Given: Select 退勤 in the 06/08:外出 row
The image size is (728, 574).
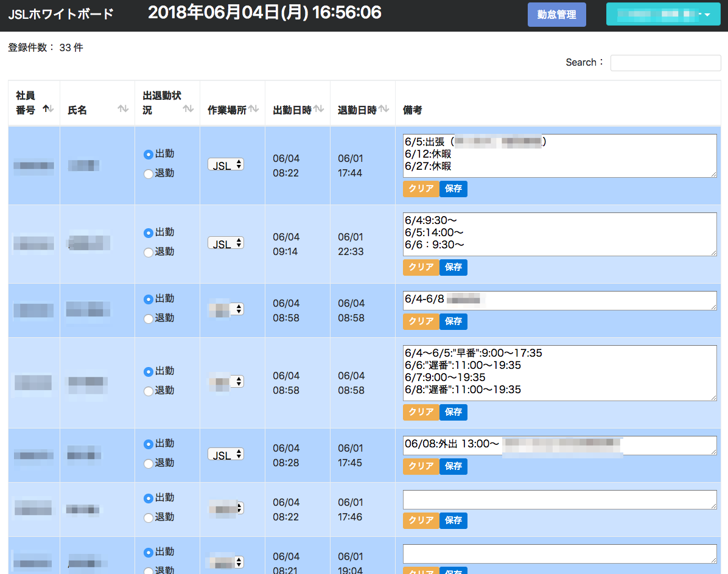Looking at the screenshot, I should pos(148,463).
